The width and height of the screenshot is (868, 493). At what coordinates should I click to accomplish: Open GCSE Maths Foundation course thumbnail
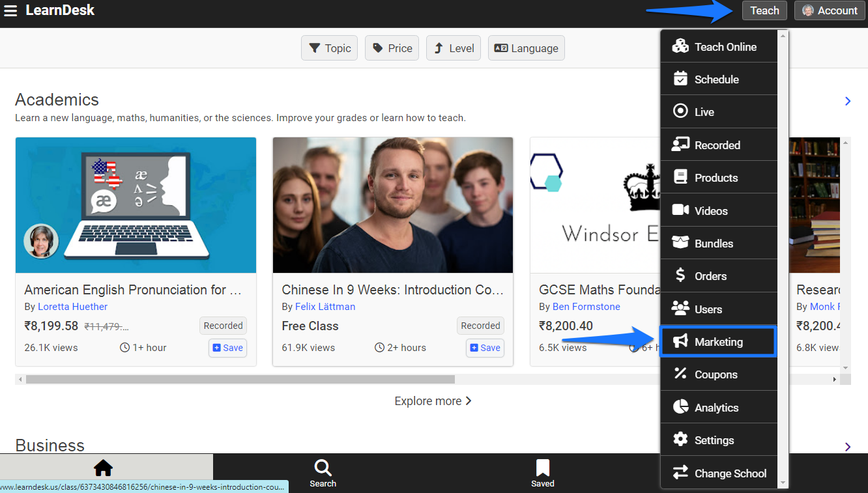click(x=595, y=205)
